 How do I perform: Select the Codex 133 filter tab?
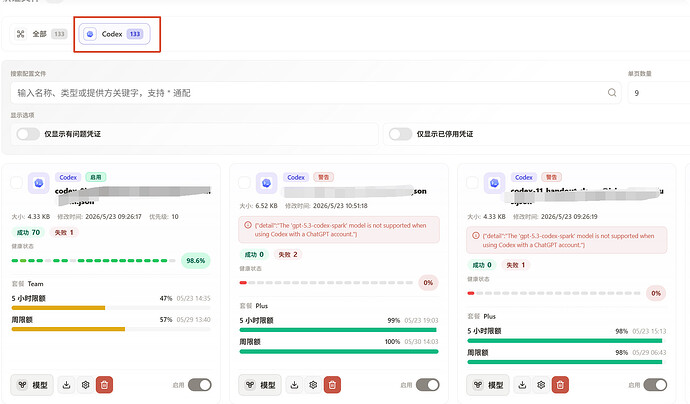pyautogui.click(x=114, y=34)
